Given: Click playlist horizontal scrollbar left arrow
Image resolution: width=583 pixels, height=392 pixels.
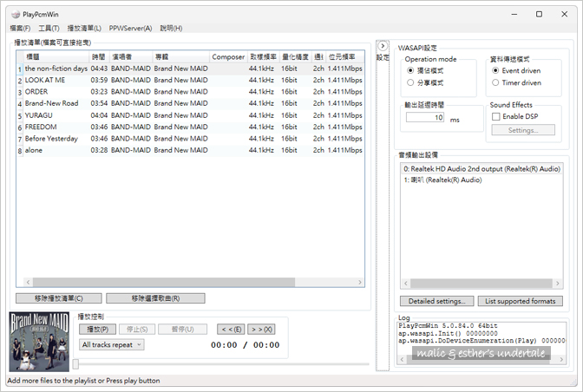Looking at the screenshot, I should pyautogui.click(x=29, y=283).
